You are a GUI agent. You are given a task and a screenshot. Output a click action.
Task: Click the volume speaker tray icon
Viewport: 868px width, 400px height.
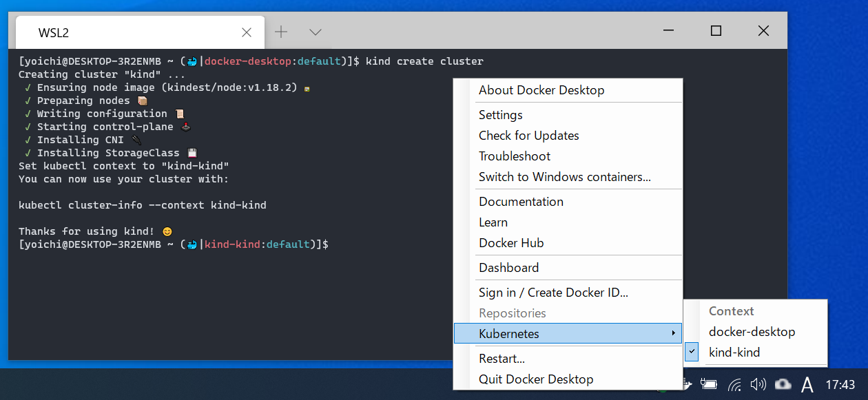(x=758, y=384)
